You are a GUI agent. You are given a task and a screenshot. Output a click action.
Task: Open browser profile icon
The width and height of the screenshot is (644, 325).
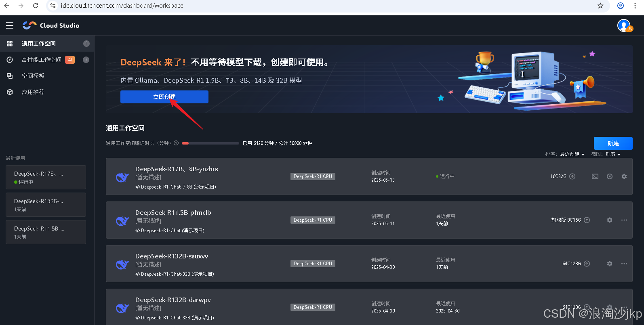[621, 6]
